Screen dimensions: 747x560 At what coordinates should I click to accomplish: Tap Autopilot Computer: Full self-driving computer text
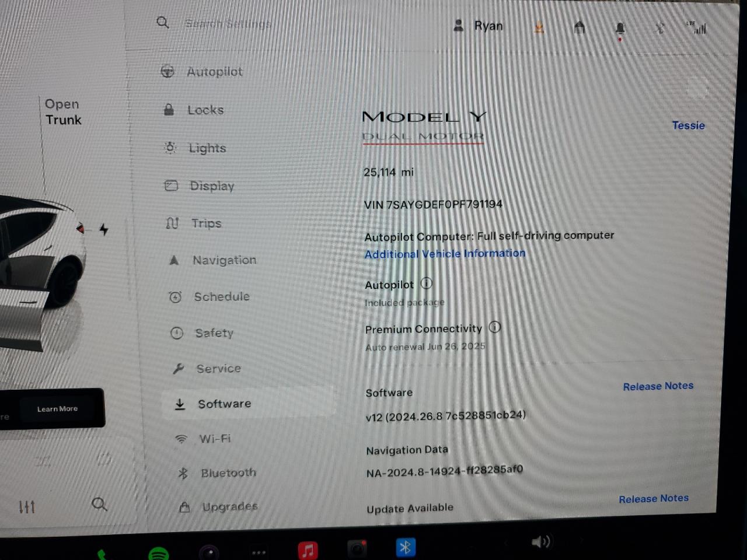point(489,236)
